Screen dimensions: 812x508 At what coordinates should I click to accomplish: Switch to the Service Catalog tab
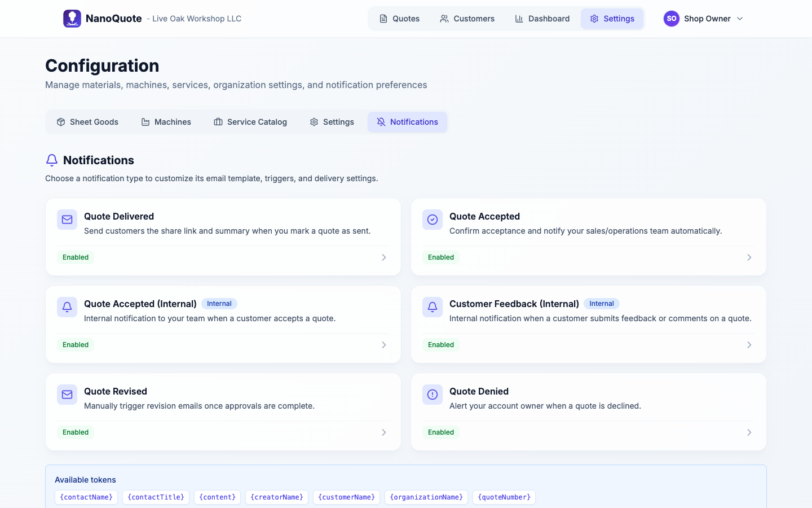click(250, 122)
